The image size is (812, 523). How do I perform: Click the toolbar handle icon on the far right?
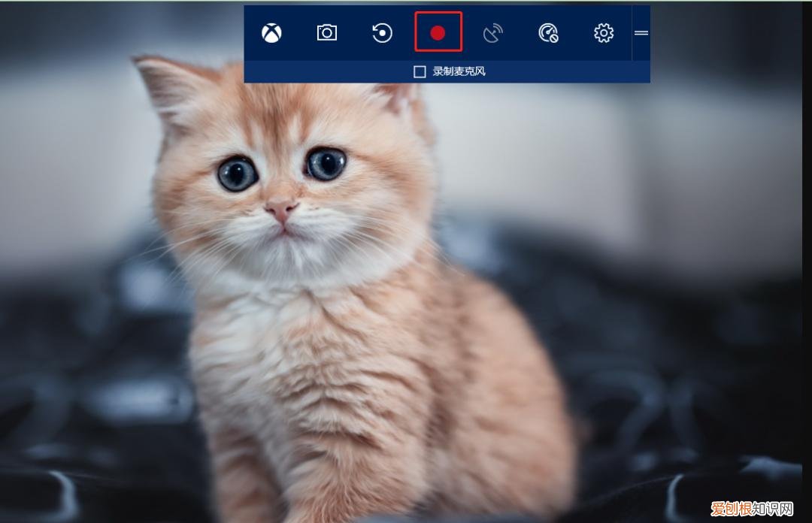click(641, 32)
